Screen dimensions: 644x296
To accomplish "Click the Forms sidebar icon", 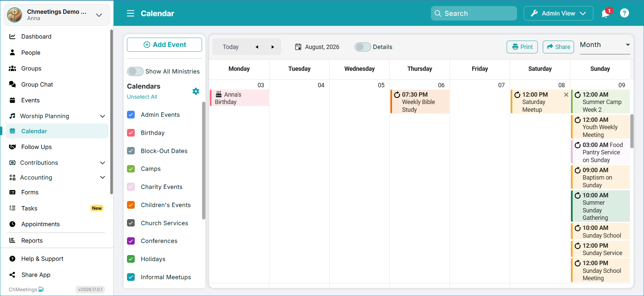I will [x=12, y=192].
